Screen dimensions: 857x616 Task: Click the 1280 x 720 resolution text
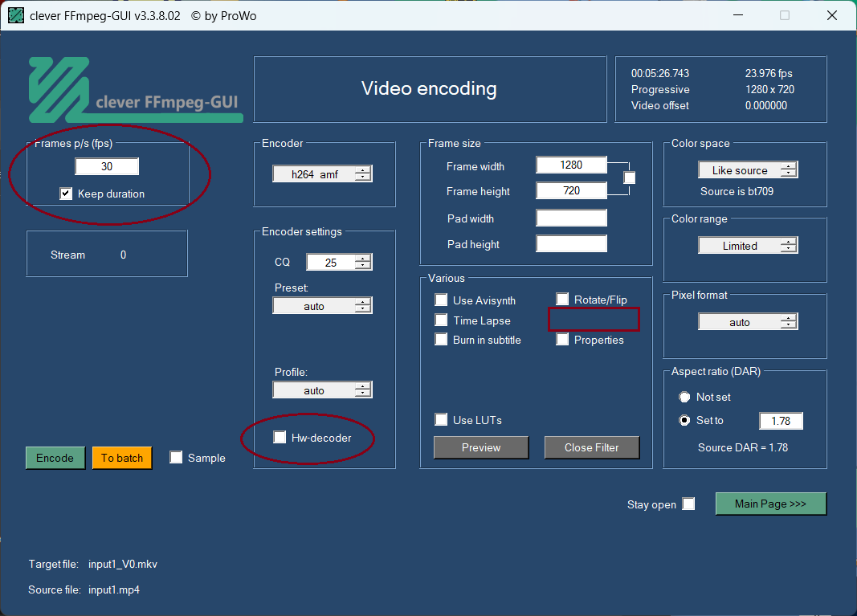point(769,89)
